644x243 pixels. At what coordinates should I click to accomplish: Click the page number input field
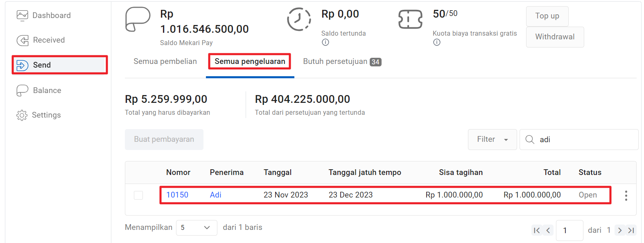569,230
